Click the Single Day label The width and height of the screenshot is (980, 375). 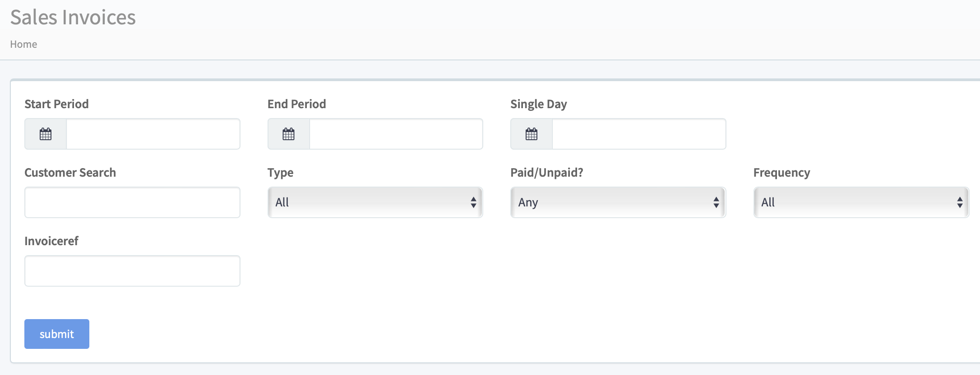tap(539, 104)
